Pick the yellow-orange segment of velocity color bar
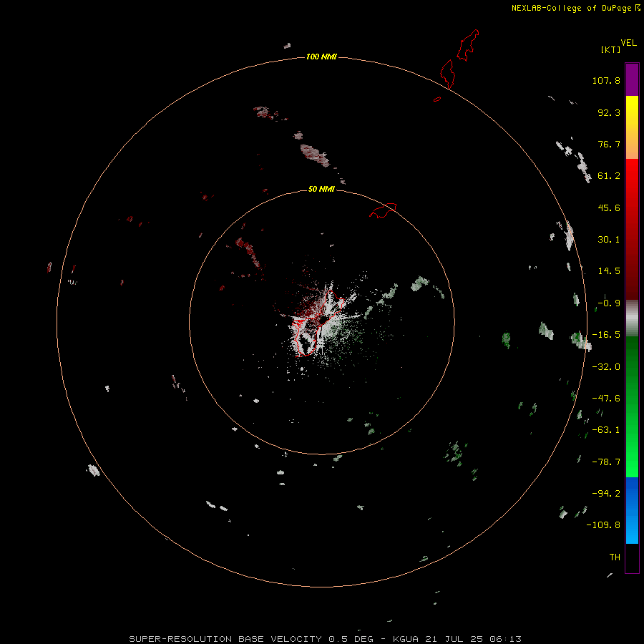Screen dimensions: 644x644 [632, 127]
